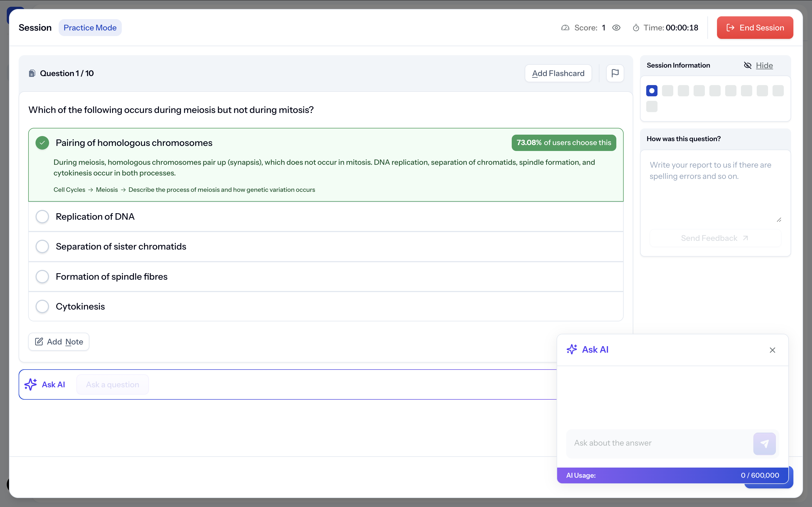Click the sparkle Ask AI icon in the bottom bar

30,384
